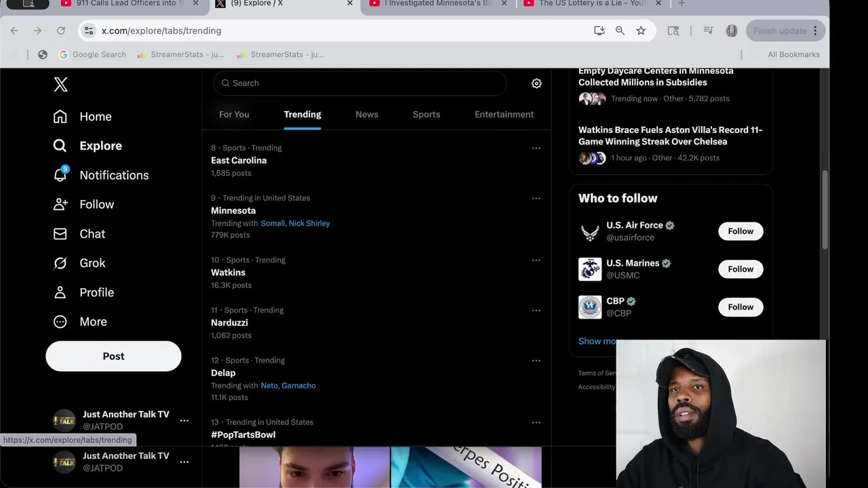Open #PopTartsBowl trending topic

pos(243,434)
